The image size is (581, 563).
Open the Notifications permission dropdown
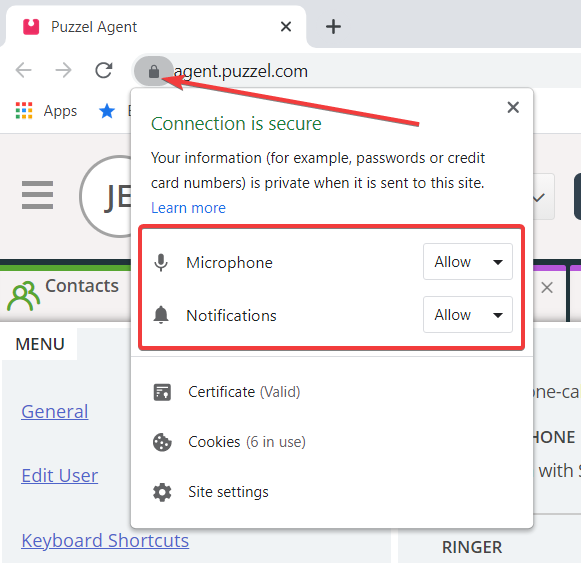(468, 314)
